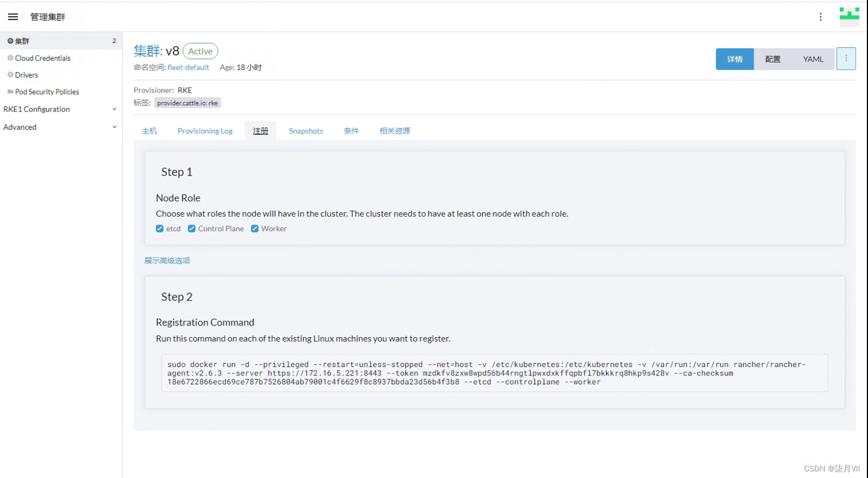Open the Snapshots tab
The height and width of the screenshot is (478, 868).
(x=306, y=131)
